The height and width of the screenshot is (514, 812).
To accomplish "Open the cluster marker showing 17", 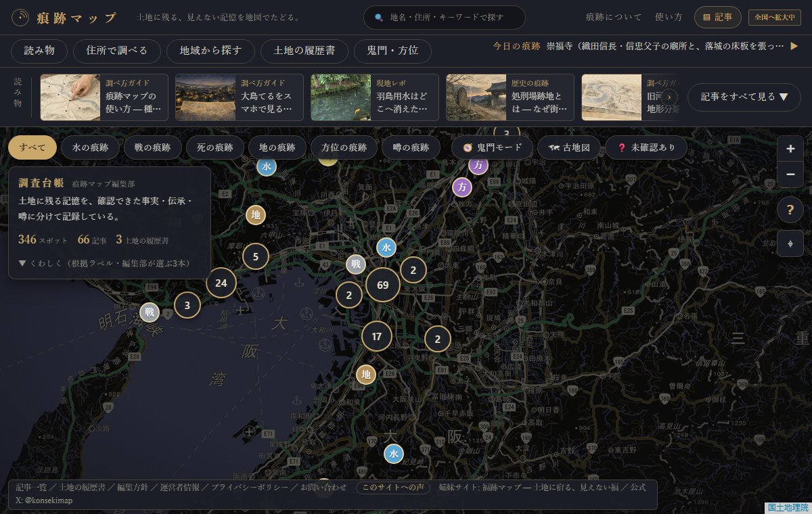I will (377, 336).
